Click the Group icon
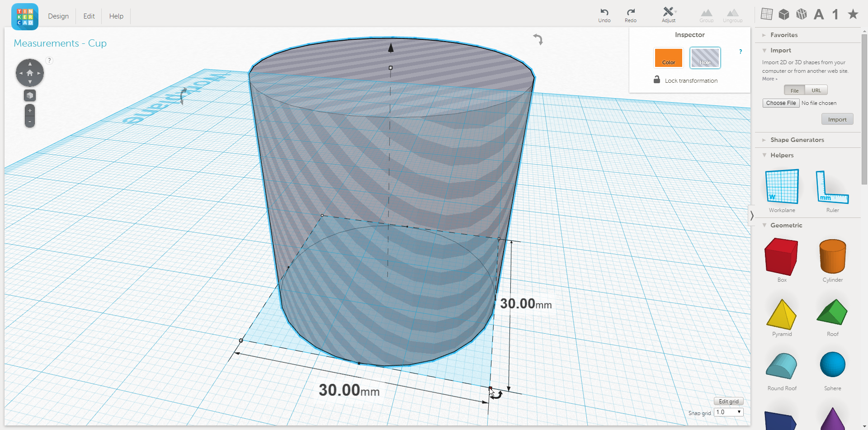Image resolution: width=868 pixels, height=430 pixels. [x=707, y=15]
